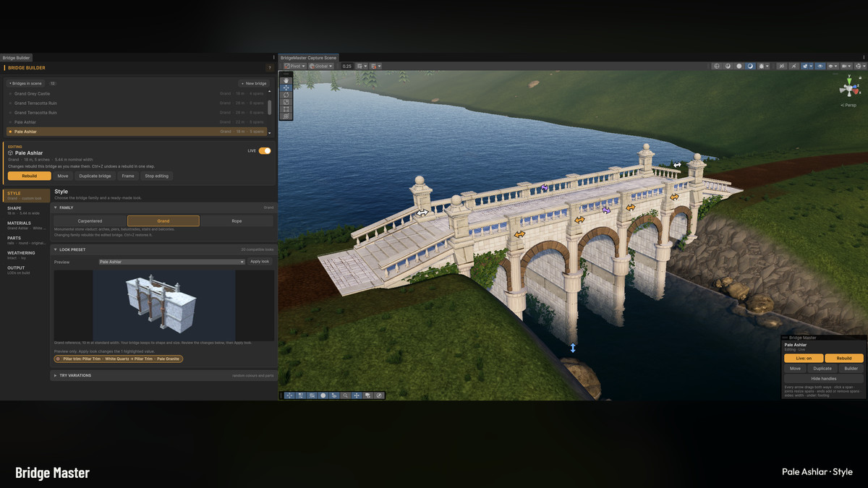
Task: Select the Rect tool in scene toolbar
Action: click(x=286, y=109)
